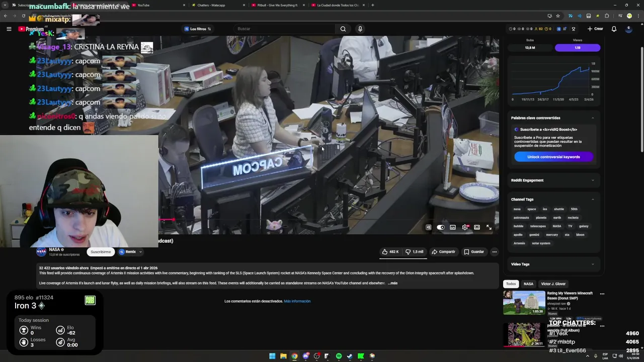Screen dimensions: 644x362
Task: Open Steam from the taskbar
Action: click(x=350, y=356)
